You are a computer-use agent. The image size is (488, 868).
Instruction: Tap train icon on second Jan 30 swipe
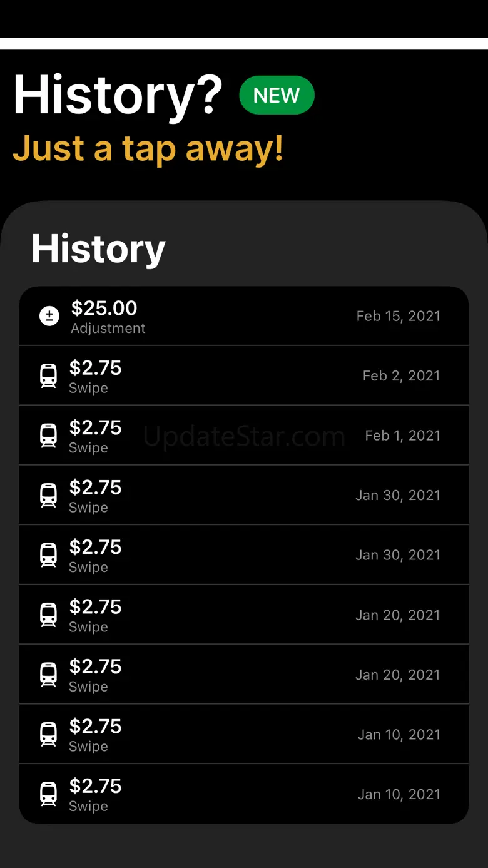(48, 555)
